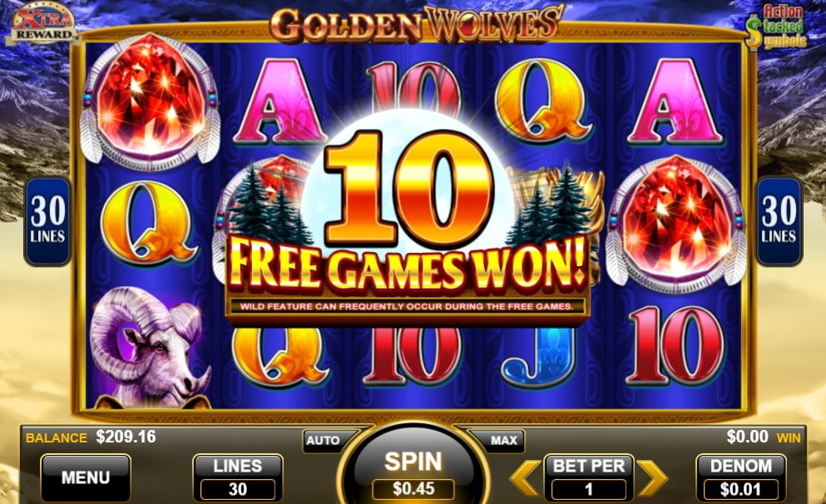Click the left 30 LINES indicator

click(x=47, y=221)
